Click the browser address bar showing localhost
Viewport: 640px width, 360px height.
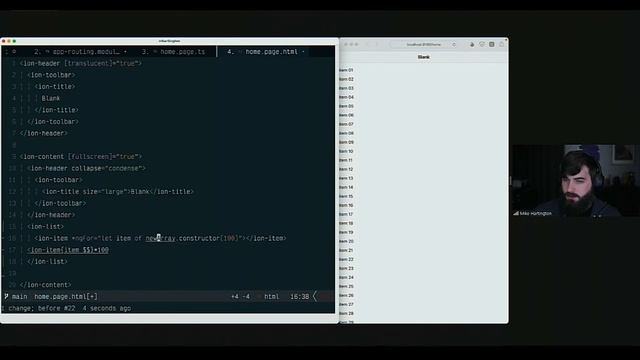(x=423, y=44)
